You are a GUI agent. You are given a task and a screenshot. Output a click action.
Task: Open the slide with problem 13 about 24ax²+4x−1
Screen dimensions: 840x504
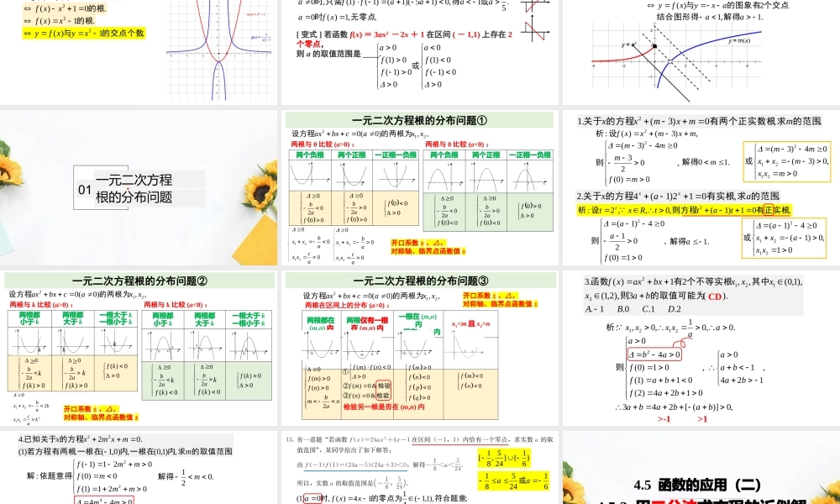point(419,467)
